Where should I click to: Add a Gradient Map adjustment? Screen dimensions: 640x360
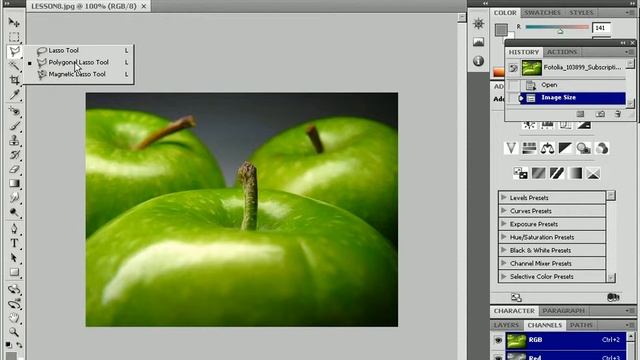tap(575, 173)
